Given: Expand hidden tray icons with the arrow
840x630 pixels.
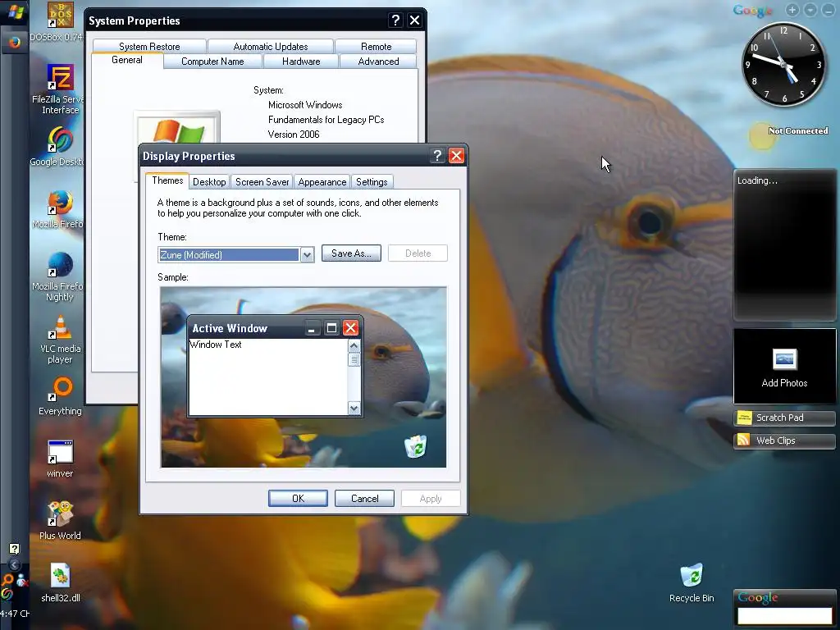Looking at the screenshot, I should (15, 564).
